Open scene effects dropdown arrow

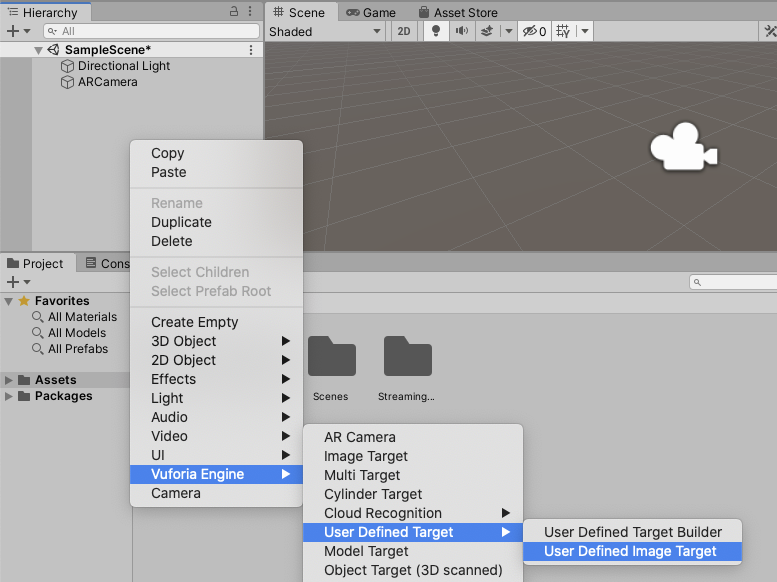508,31
